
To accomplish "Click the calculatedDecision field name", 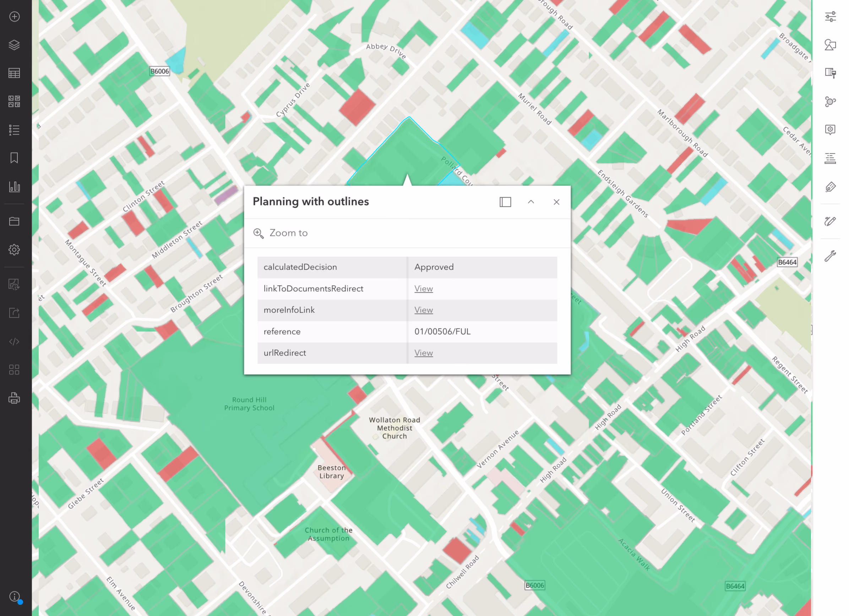I will 300,267.
